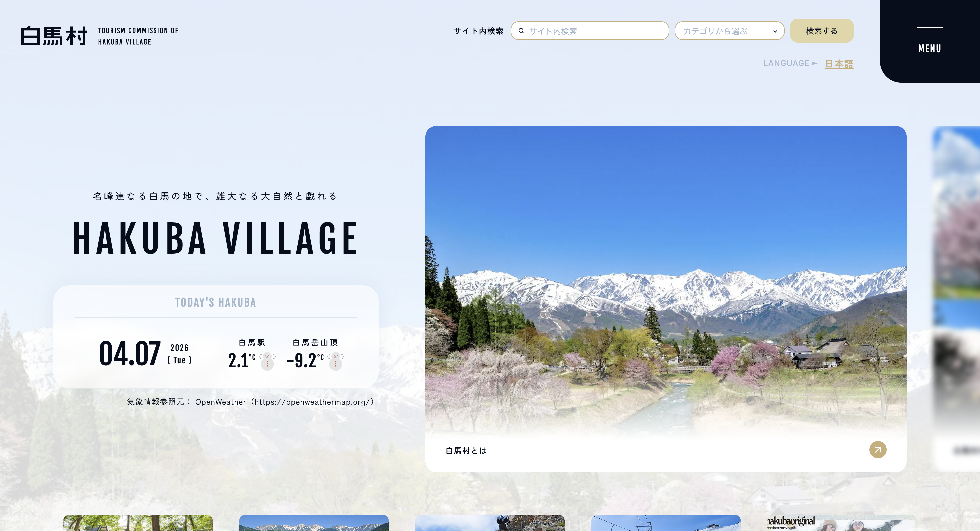980x531 pixels.
Task: Open the forest thumbnail at bottom left
Action: (x=138, y=523)
